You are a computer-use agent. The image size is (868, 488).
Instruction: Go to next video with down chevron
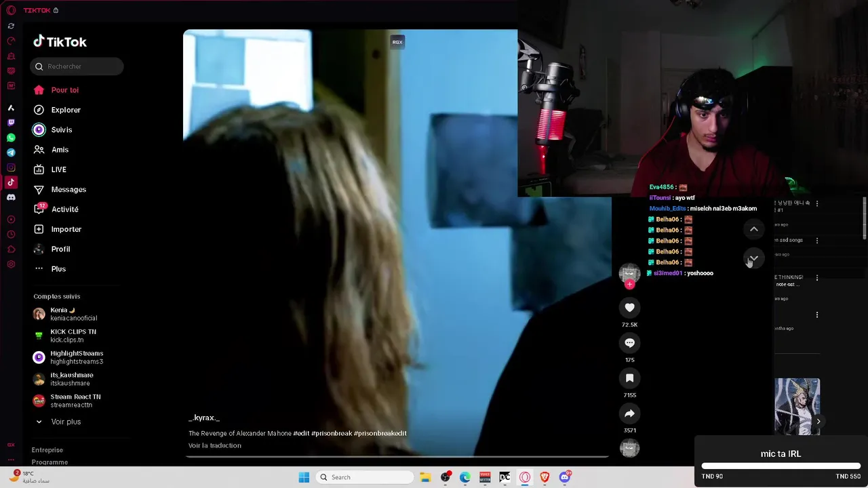753,258
